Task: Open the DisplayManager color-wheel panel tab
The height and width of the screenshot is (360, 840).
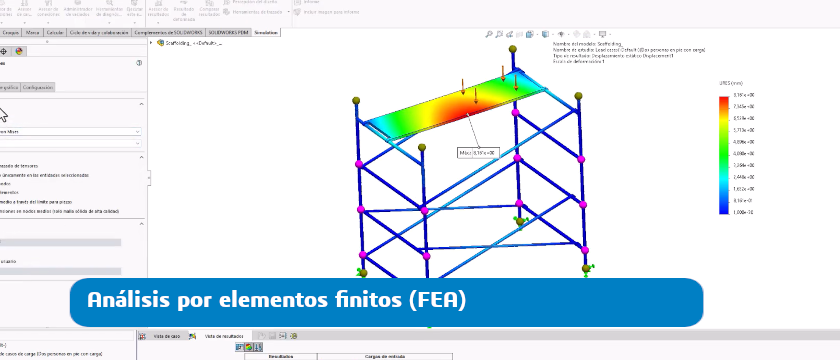Action: (19, 51)
